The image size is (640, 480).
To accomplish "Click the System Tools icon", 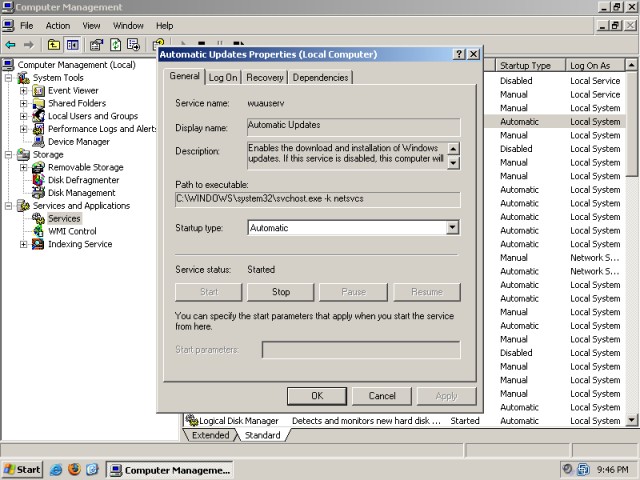I will tap(23, 78).
